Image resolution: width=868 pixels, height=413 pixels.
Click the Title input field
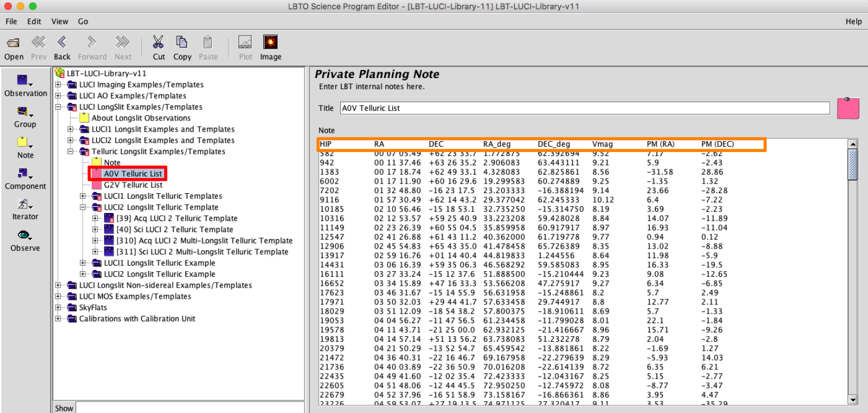(x=584, y=108)
